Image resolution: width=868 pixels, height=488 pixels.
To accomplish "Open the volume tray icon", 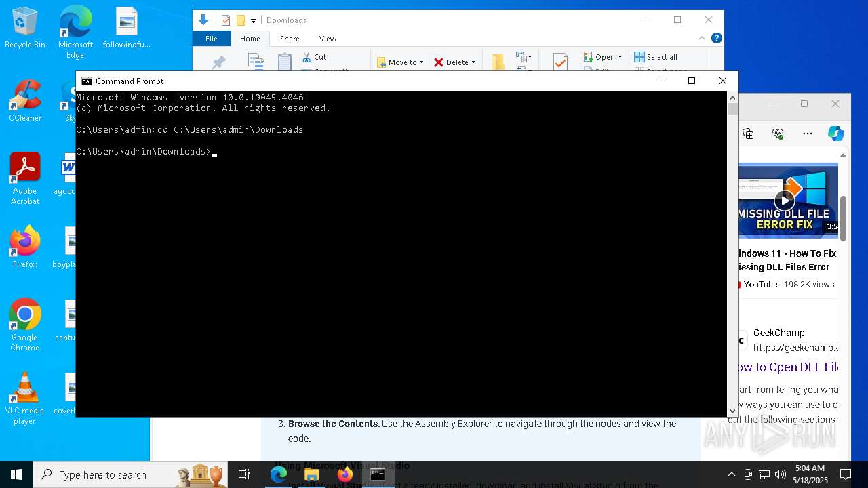I will click(781, 474).
